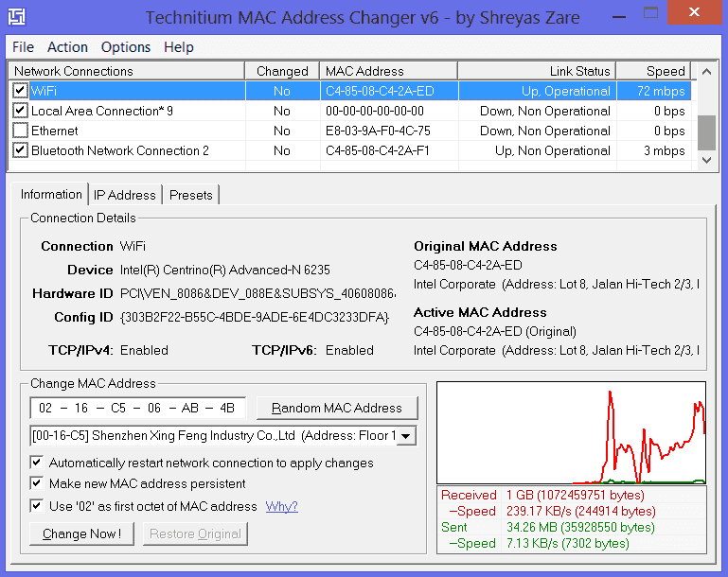Click the connections list scrollbar thumb
The width and height of the screenshot is (728, 577).
point(706,132)
